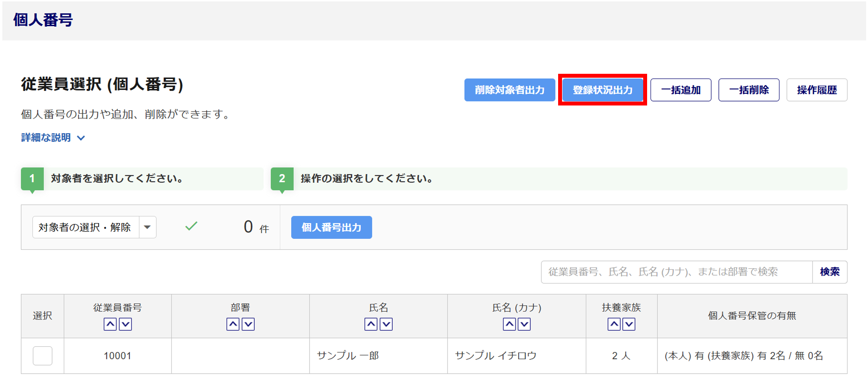868x382 pixels.
Task: Sort 氏名 (カナ) column descending
Action: point(524,324)
